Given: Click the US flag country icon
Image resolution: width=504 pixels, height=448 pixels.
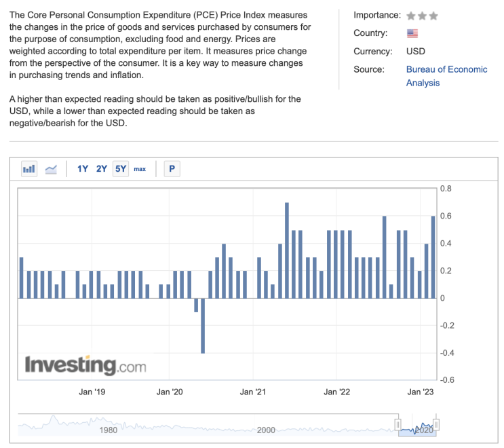Looking at the screenshot, I should click(x=412, y=33).
